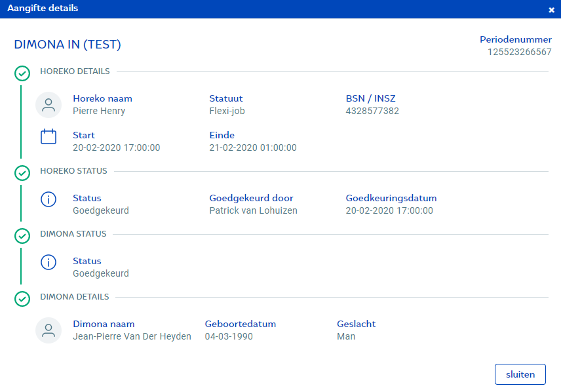Click the green checkmark beside Dimona Details

point(22,298)
